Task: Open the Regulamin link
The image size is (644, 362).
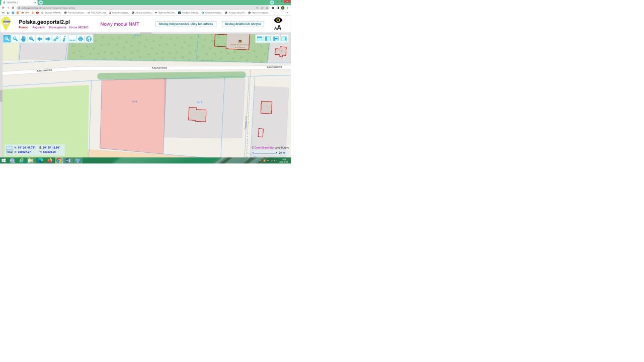Action: coord(39,27)
